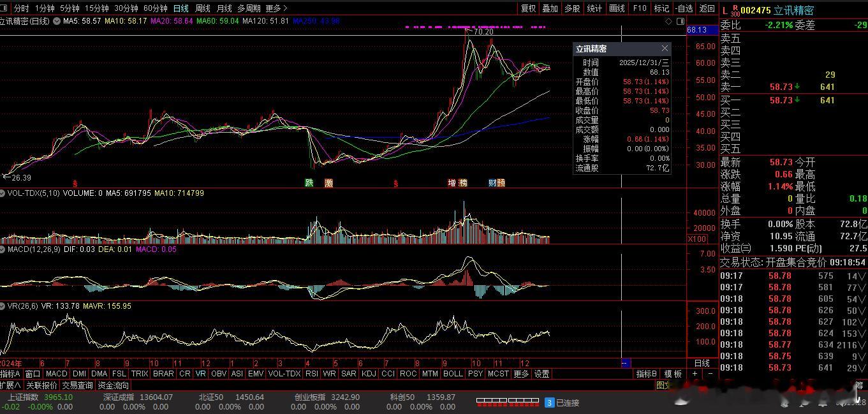This screenshot has height=414, width=868.
Task: Switch to the 周线 period
Action: 203,8
